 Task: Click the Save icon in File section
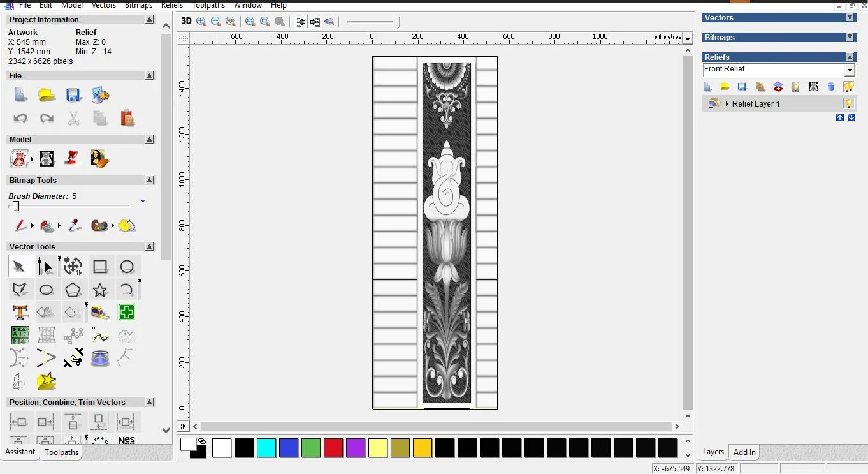click(x=73, y=96)
